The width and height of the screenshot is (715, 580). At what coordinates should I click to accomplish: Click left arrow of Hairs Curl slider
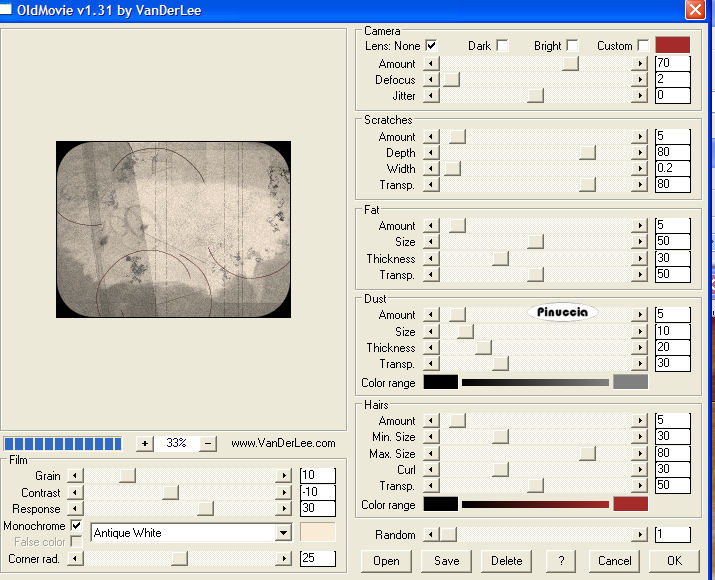(431, 470)
